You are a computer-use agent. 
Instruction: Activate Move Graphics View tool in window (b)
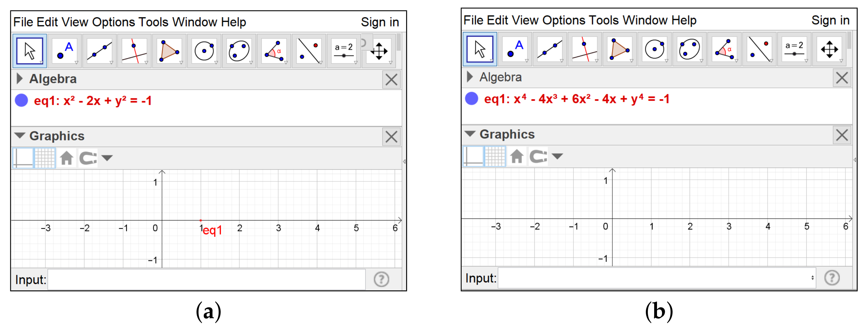(x=829, y=50)
